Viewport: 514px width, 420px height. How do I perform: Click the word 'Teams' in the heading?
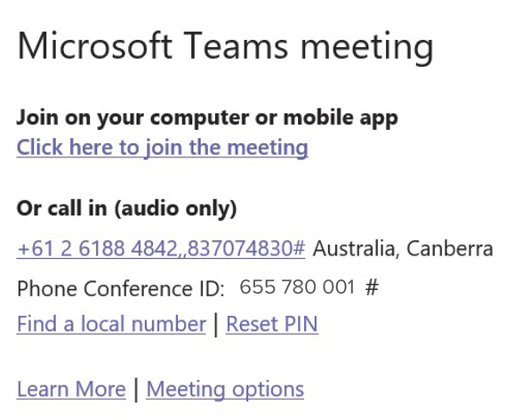[236, 45]
